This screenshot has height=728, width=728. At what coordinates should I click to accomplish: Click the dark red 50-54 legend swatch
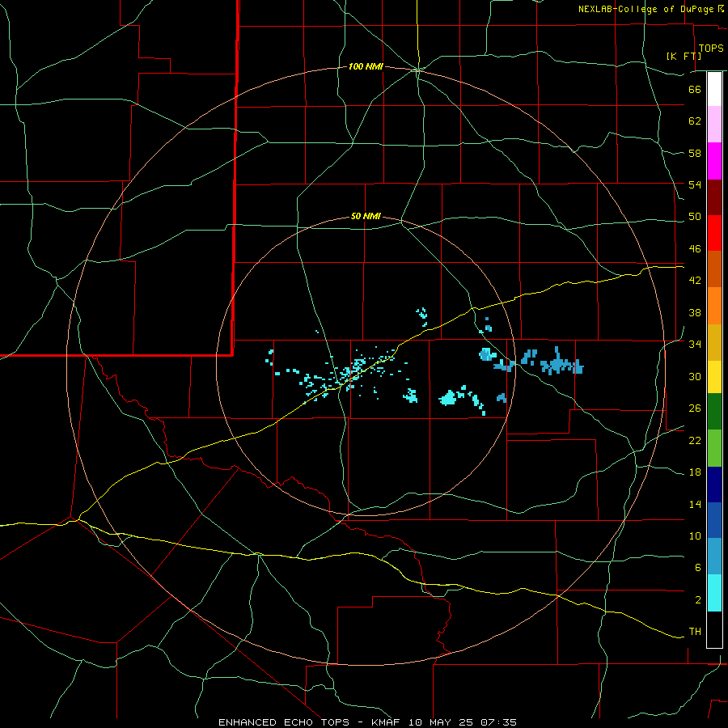(714, 197)
